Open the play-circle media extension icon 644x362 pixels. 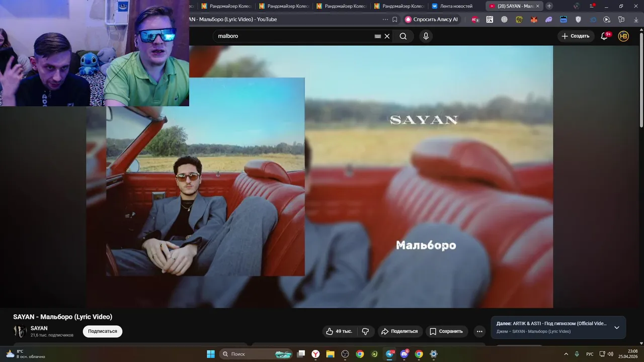(x=607, y=20)
